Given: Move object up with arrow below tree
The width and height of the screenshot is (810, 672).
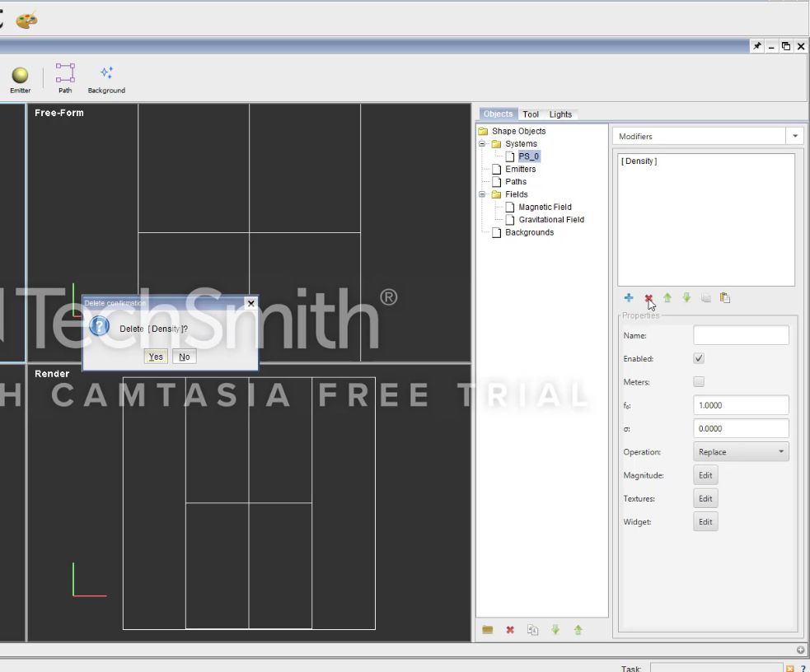Looking at the screenshot, I should pyautogui.click(x=578, y=630).
